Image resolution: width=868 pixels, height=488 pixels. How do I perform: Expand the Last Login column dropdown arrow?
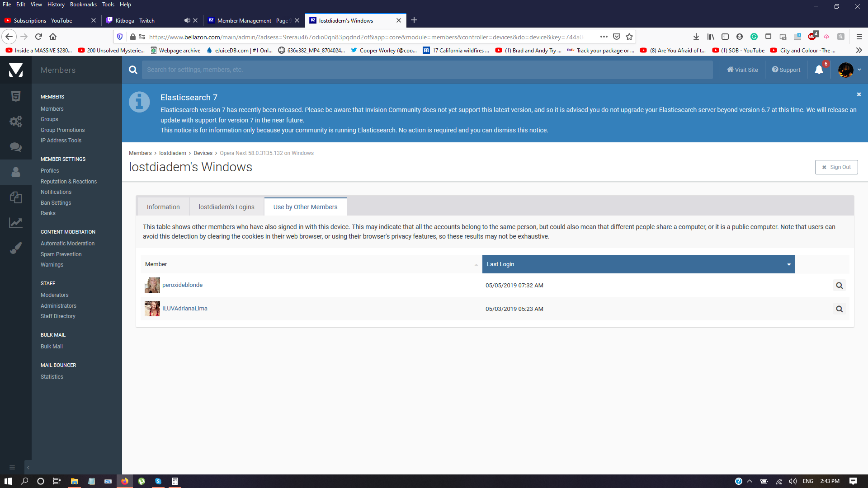pyautogui.click(x=788, y=264)
